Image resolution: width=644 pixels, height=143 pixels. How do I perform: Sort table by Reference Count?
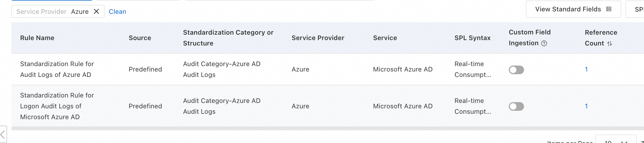[610, 43]
